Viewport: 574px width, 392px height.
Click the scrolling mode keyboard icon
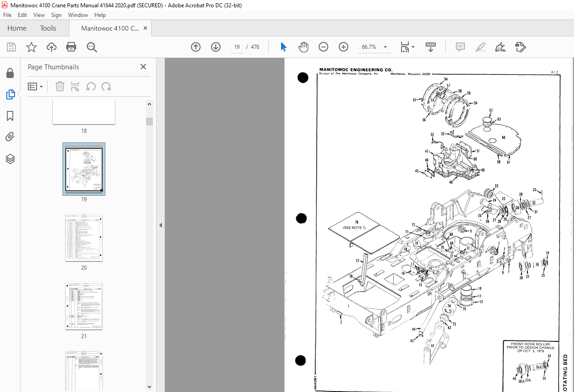(431, 47)
